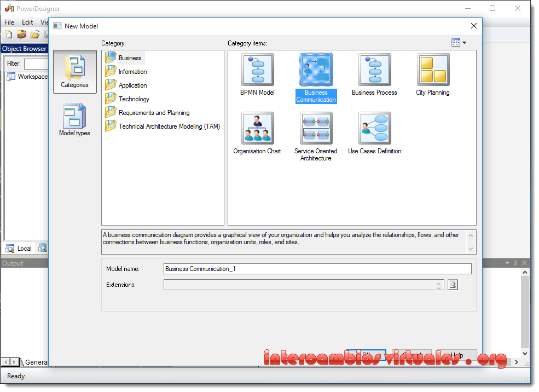Click the Object Browser Filter field
This screenshot has height=392, width=539.
coord(36,64)
